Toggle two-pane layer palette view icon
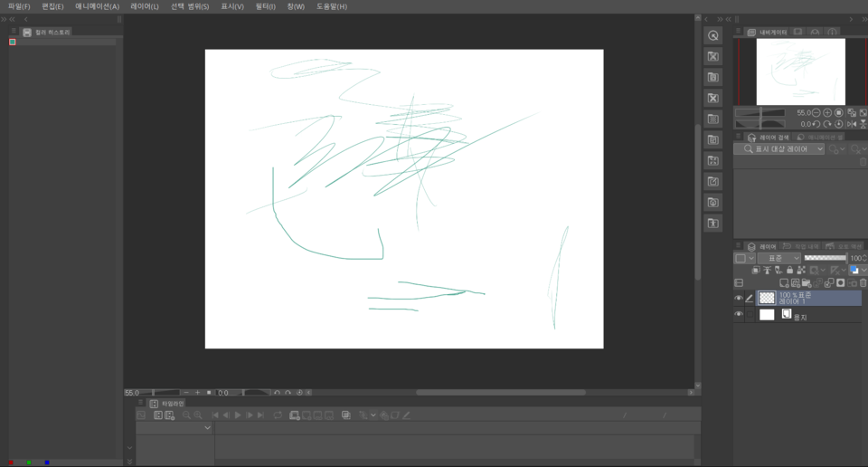868x467 pixels. click(x=739, y=283)
